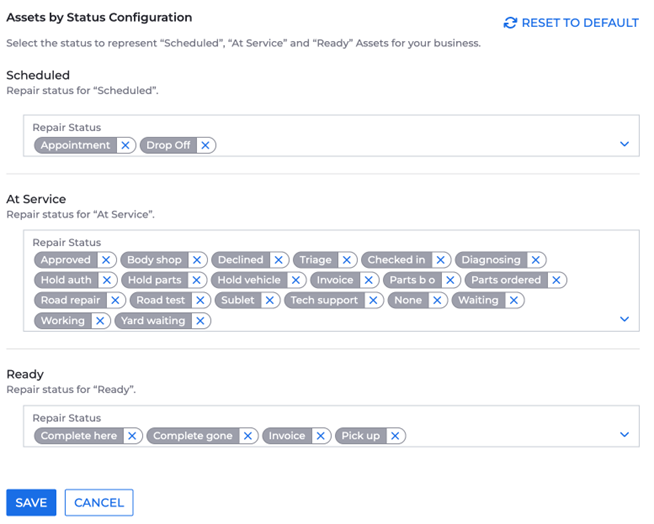The image size is (654, 524).
Task: Remove the Appointment status chip
Action: 125,145
